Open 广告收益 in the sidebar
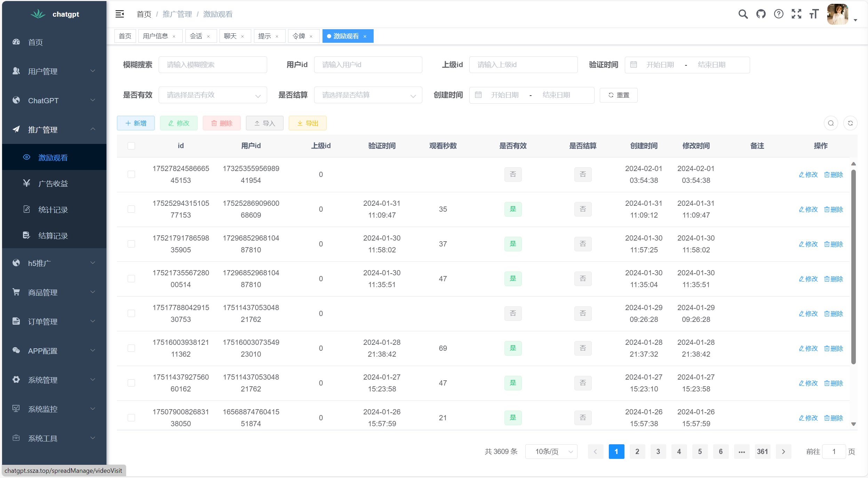Image resolution: width=868 pixels, height=478 pixels. [x=54, y=184]
